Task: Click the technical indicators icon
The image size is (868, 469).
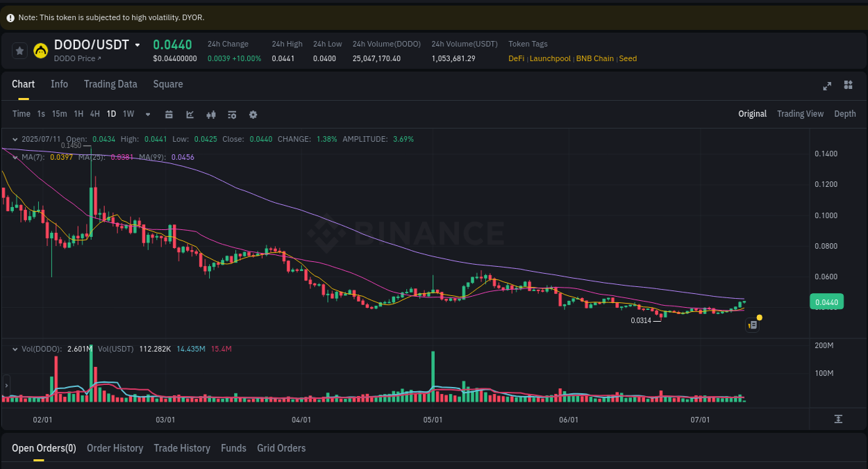Action: pyautogui.click(x=210, y=114)
